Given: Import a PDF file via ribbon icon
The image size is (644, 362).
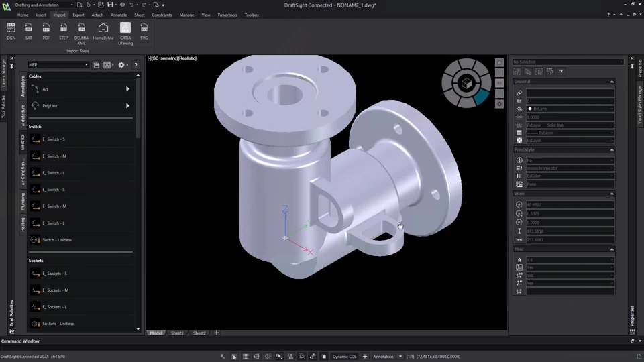Looking at the screenshot, I should [x=46, y=31].
